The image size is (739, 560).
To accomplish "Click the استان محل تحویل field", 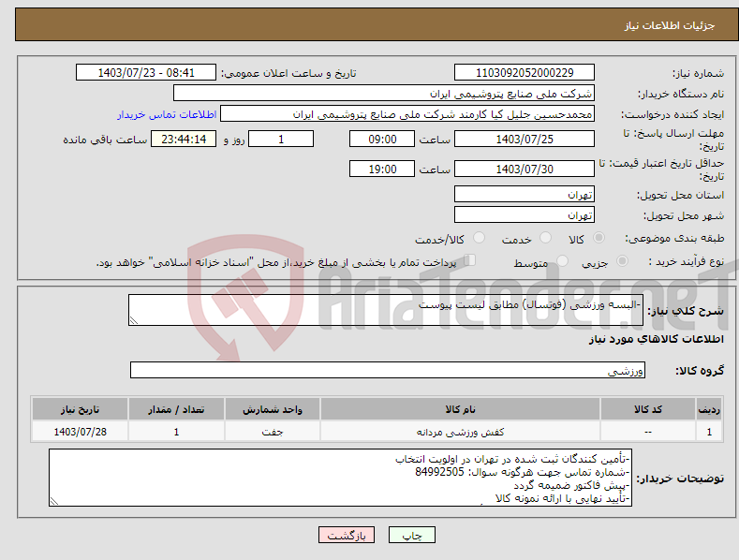I will pyautogui.click(x=525, y=194).
